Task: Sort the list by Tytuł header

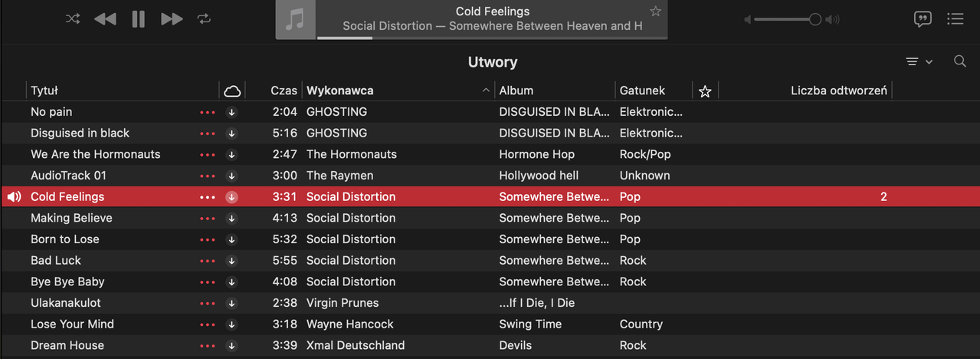Action: [x=44, y=91]
